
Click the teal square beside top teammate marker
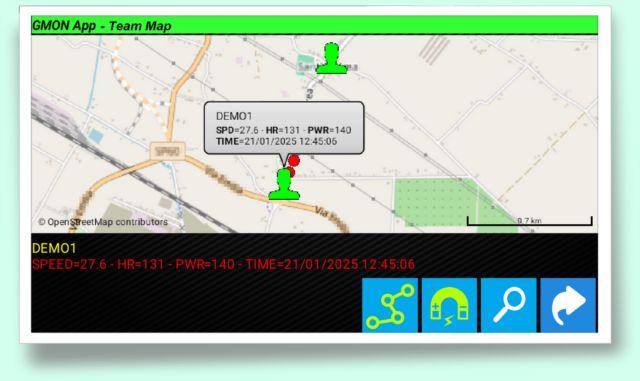305,65
